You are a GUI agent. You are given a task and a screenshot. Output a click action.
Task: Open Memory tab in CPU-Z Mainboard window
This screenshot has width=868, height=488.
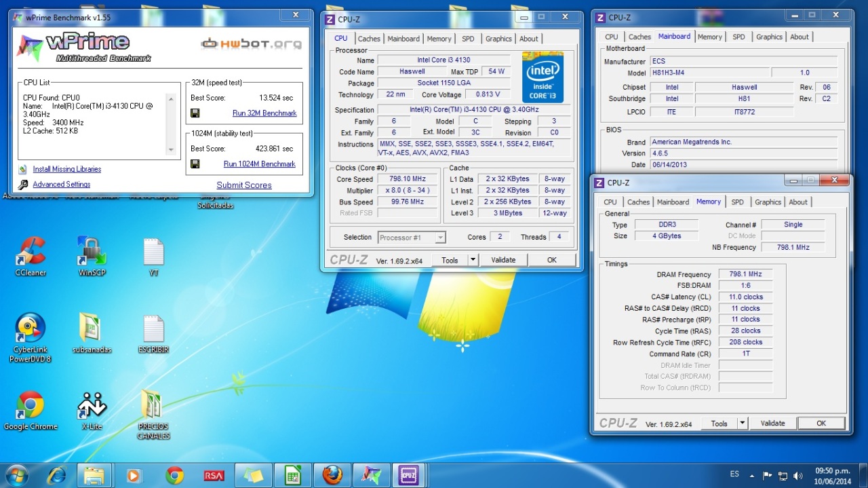click(710, 37)
